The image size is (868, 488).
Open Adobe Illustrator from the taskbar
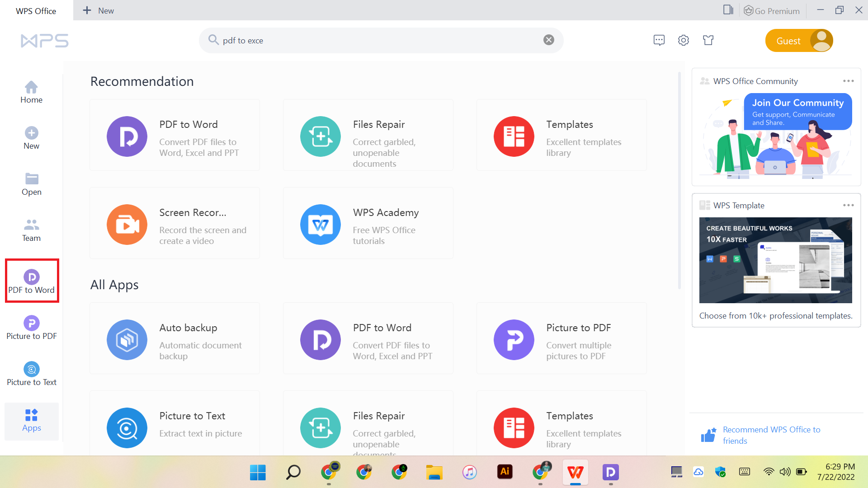pos(505,472)
